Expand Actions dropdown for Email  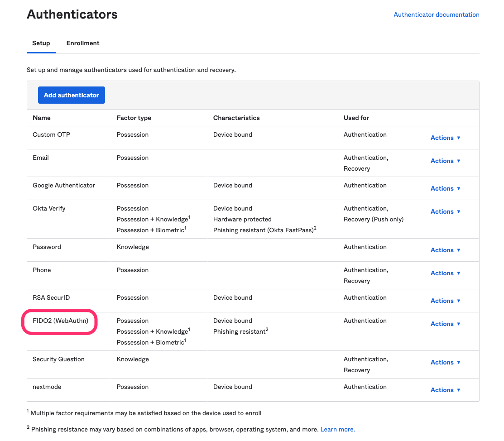point(445,161)
